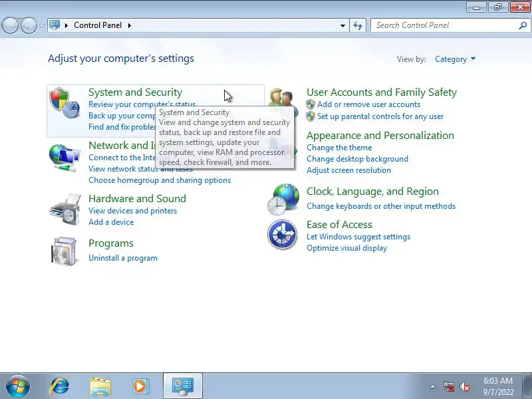Click Review your computer's status link

(142, 104)
